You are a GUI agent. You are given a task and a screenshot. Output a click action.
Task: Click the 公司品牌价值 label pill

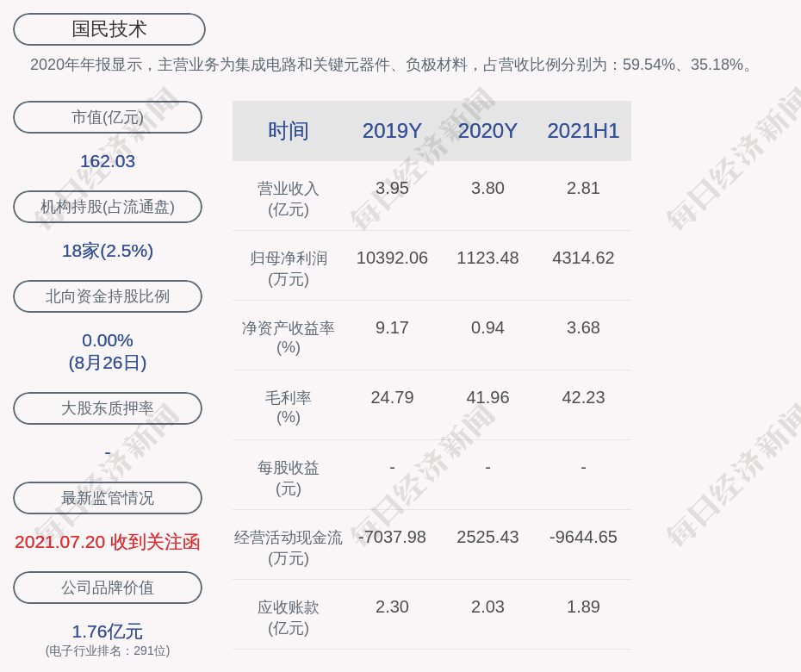point(108,588)
